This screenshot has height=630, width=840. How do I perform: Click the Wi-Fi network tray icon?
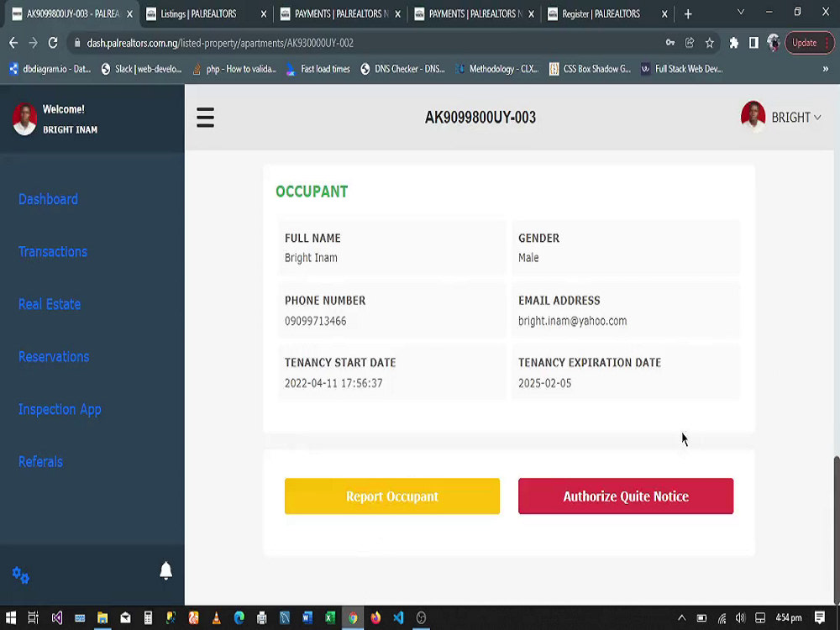tap(722, 618)
